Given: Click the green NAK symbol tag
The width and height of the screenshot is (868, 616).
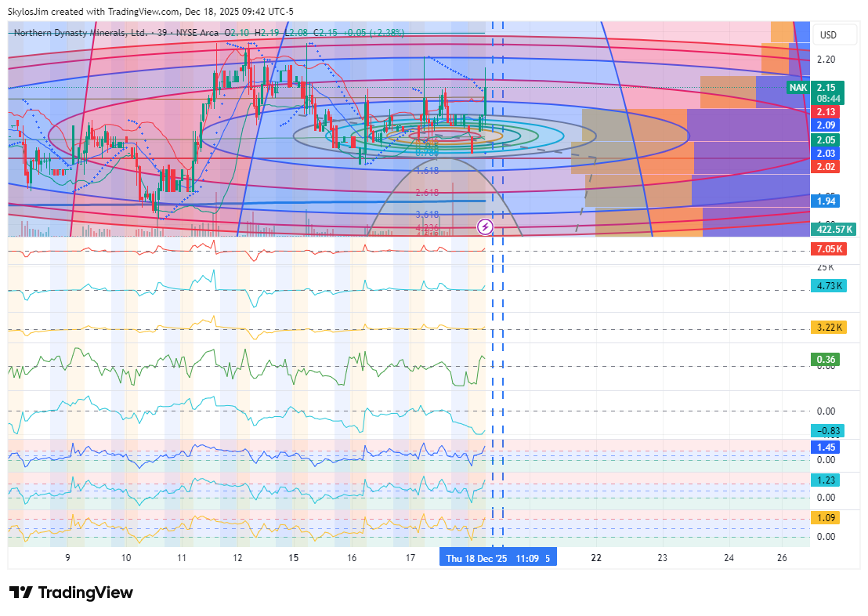Looking at the screenshot, I should click(797, 88).
